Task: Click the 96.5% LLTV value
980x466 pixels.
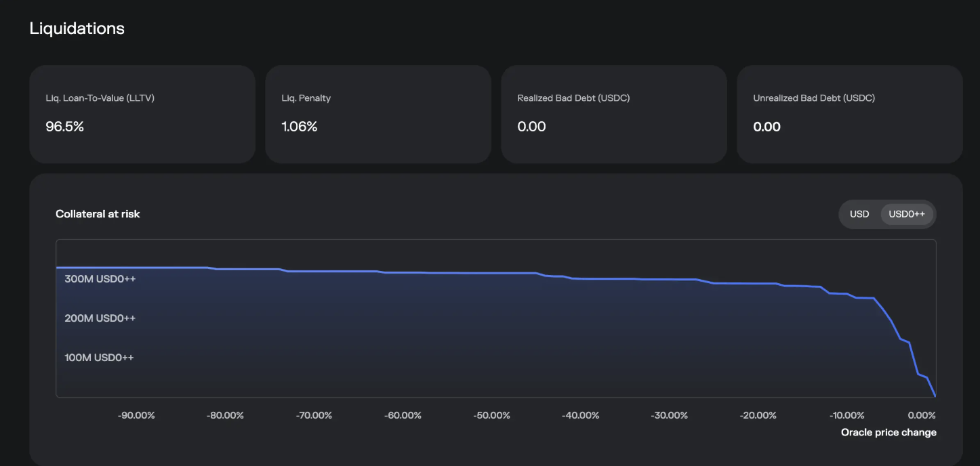Action: click(x=65, y=127)
